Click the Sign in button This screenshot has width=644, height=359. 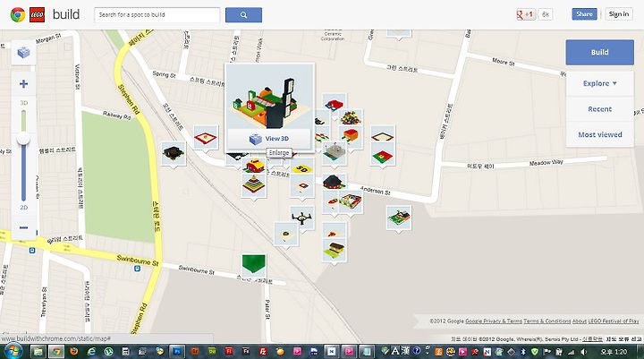point(619,14)
